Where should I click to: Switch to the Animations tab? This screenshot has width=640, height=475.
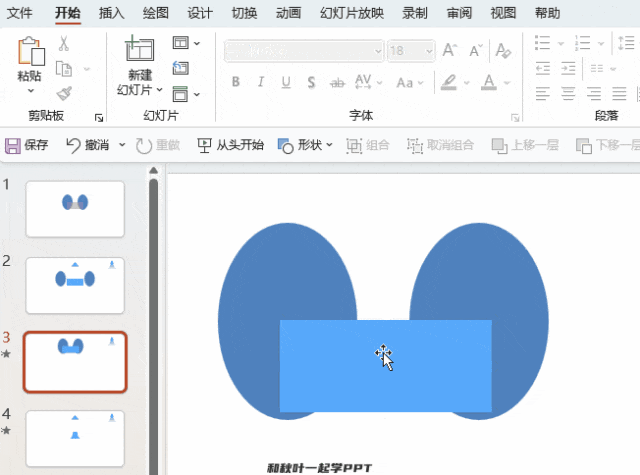coord(288,13)
